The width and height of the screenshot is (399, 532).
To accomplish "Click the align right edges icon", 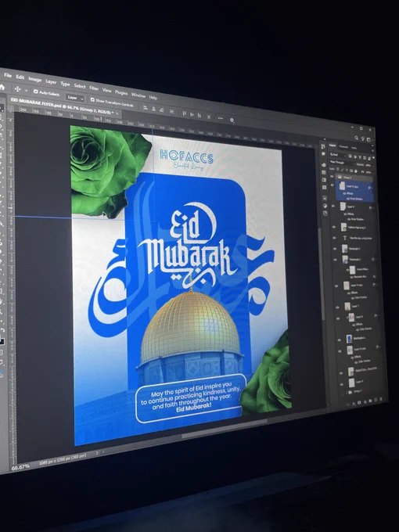I will [162, 110].
